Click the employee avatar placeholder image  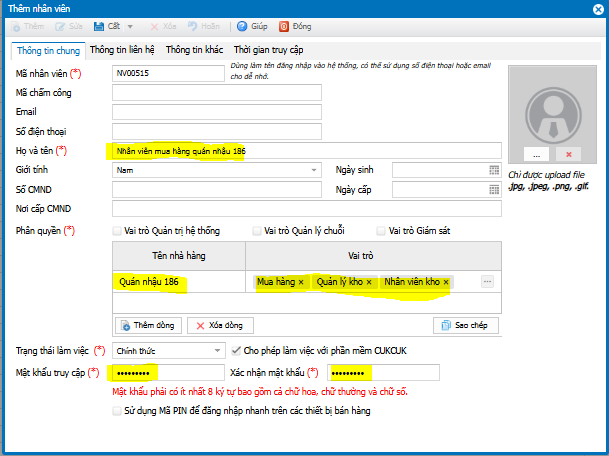[x=553, y=115]
